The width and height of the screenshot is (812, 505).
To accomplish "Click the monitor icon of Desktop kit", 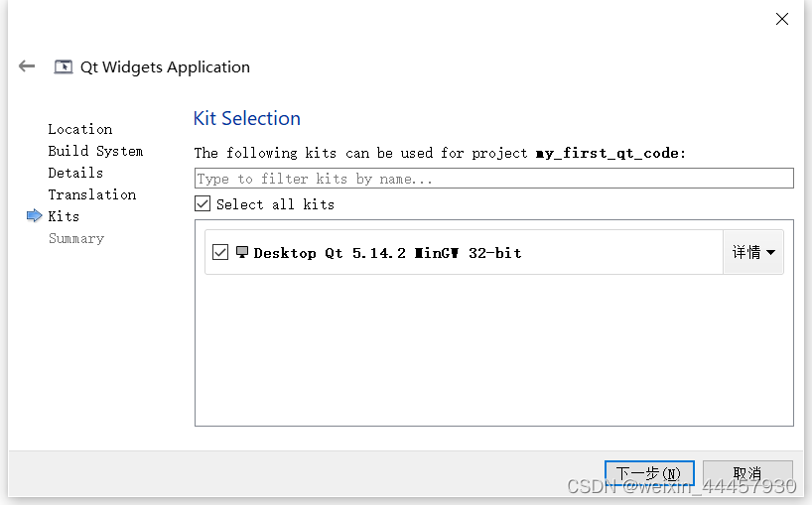I will point(242,252).
